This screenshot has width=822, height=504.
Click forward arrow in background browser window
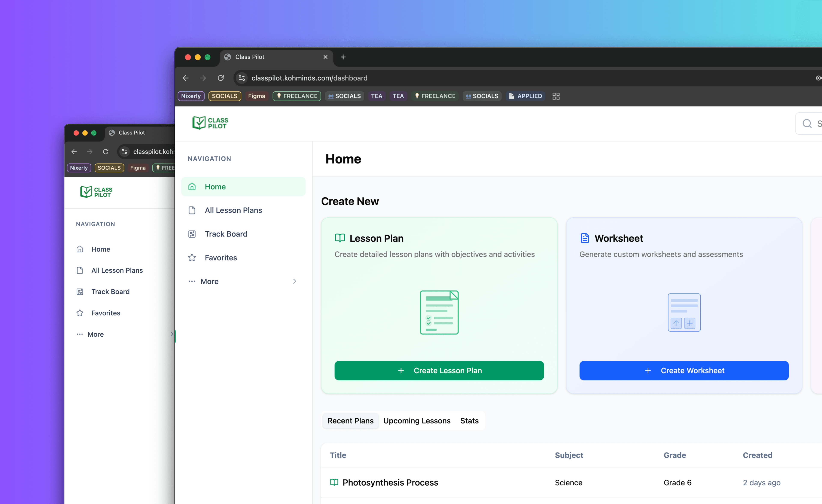(x=90, y=152)
